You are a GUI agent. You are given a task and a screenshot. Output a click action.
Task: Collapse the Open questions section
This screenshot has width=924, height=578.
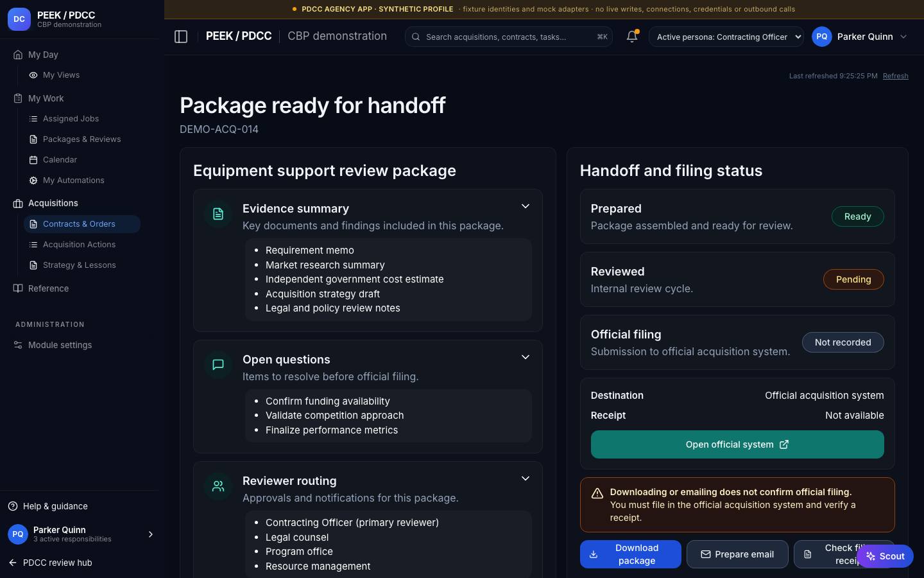click(525, 357)
